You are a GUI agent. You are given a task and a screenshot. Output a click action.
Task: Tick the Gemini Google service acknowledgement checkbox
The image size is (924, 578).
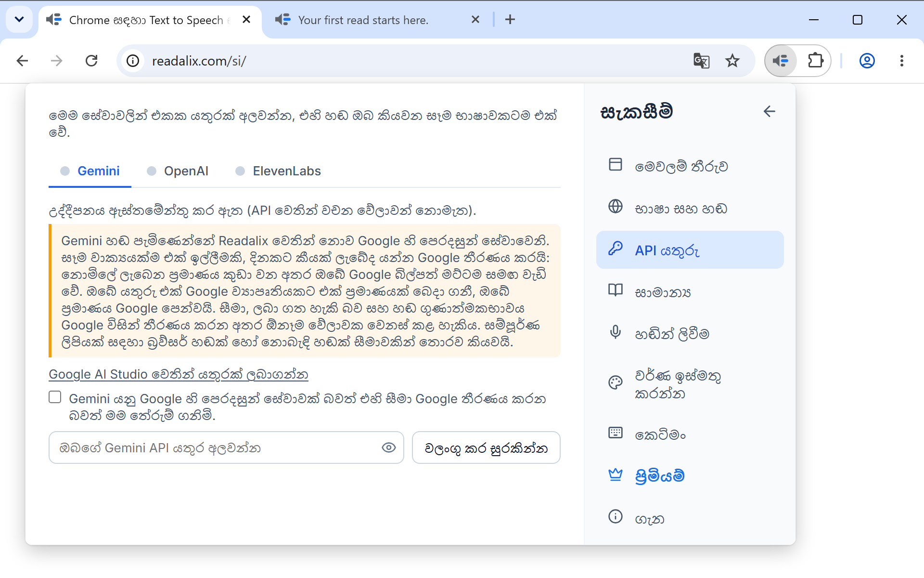55,397
